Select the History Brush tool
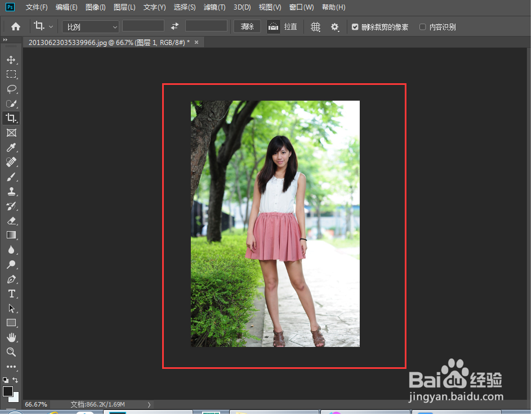 point(11,206)
